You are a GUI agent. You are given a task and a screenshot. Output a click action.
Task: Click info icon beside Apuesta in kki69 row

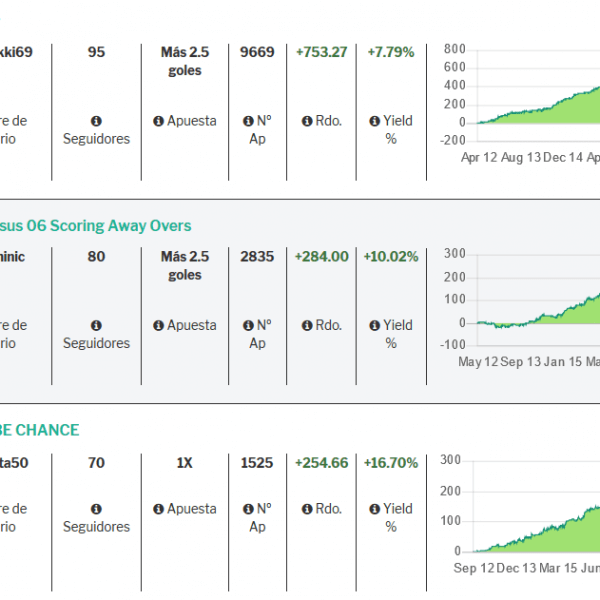point(158,121)
